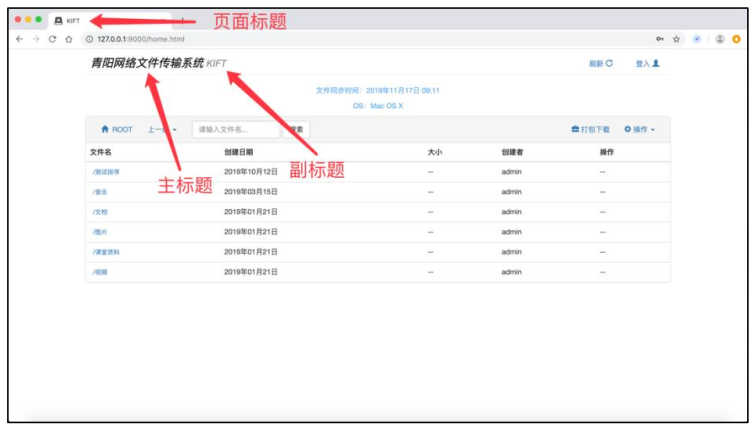
Task: Open the 操作 actions dropdown
Action: tap(640, 130)
